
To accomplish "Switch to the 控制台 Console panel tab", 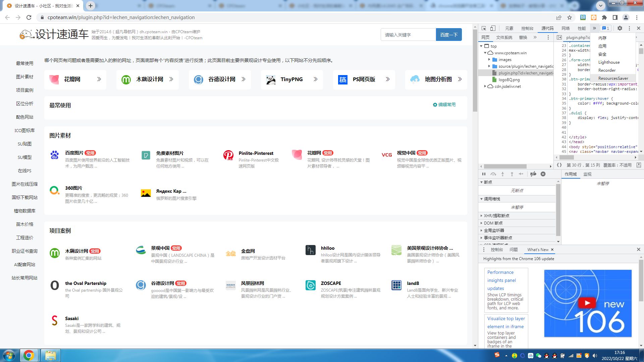I will click(x=527, y=28).
